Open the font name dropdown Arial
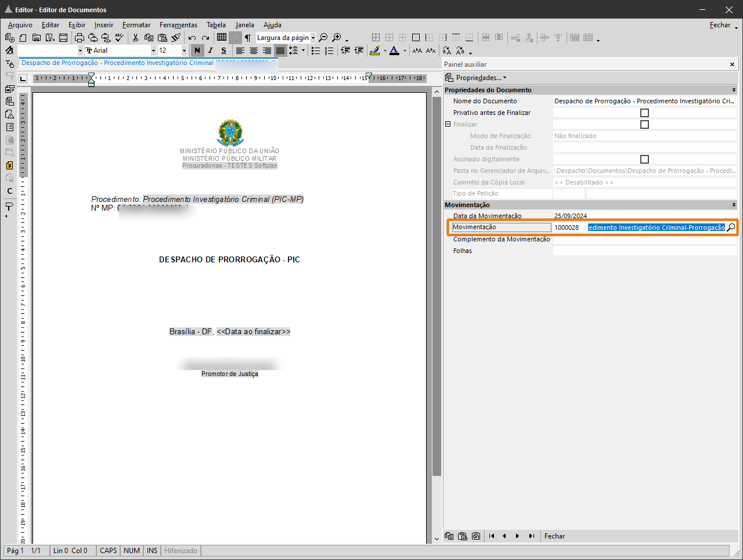 [x=153, y=51]
